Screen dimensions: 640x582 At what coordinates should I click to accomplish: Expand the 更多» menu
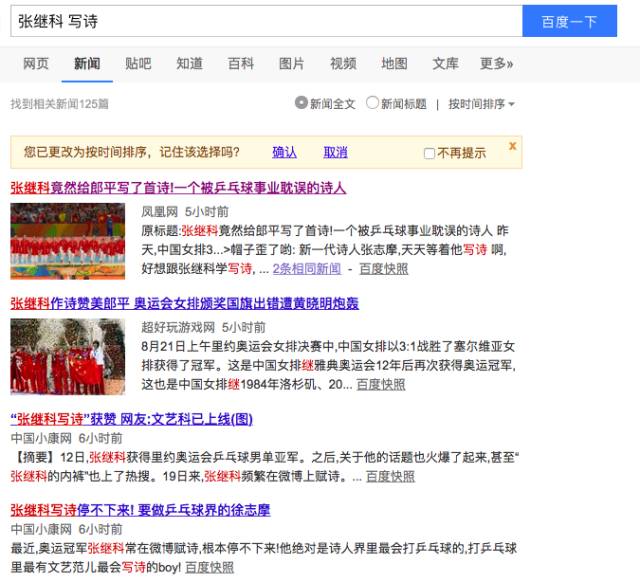tap(496, 64)
